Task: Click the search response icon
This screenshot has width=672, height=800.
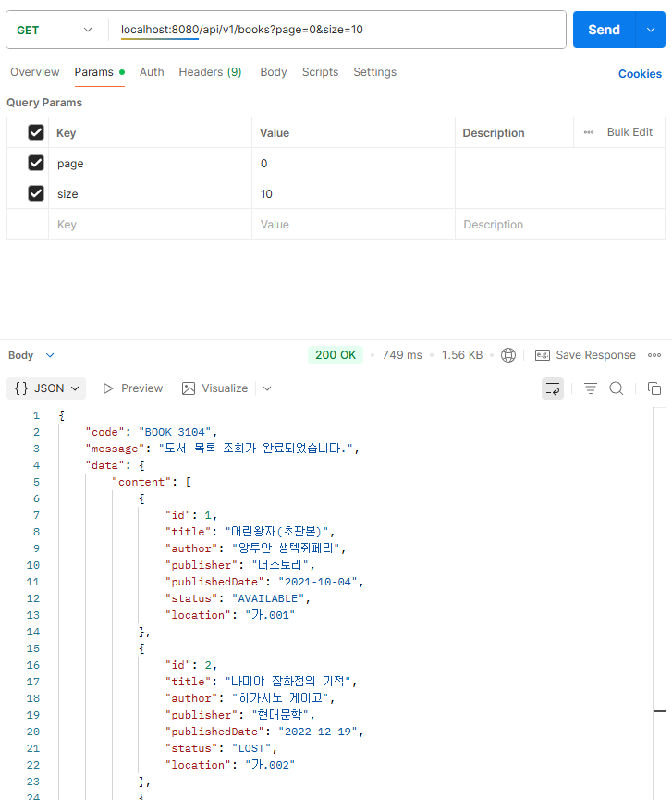Action: (x=617, y=388)
